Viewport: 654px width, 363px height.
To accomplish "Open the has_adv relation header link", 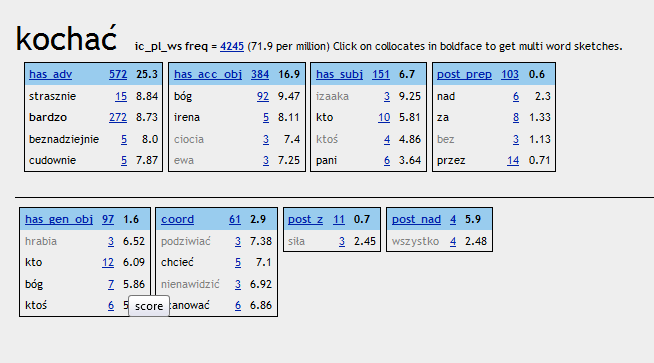I will click(x=50, y=74).
